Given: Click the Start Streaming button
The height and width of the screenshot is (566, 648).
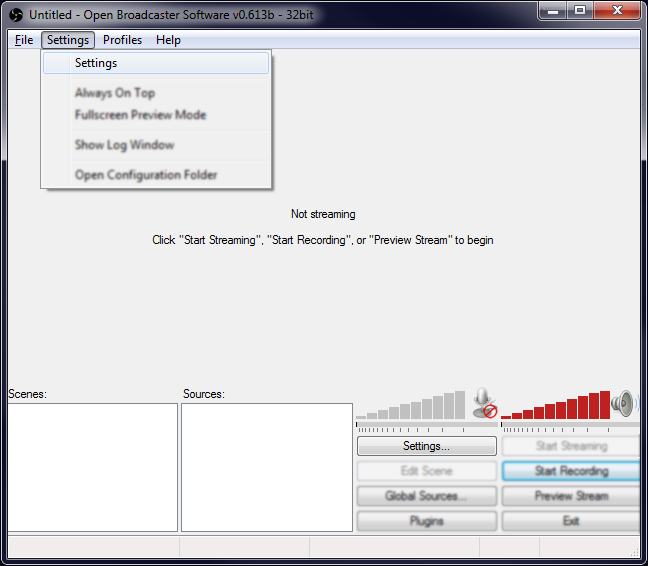Looking at the screenshot, I should pyautogui.click(x=572, y=446).
